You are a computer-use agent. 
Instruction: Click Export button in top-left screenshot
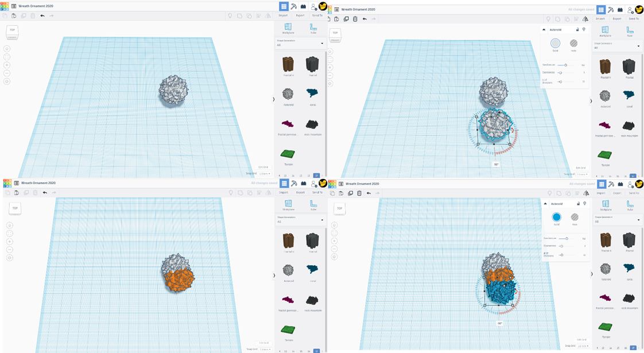(x=300, y=15)
